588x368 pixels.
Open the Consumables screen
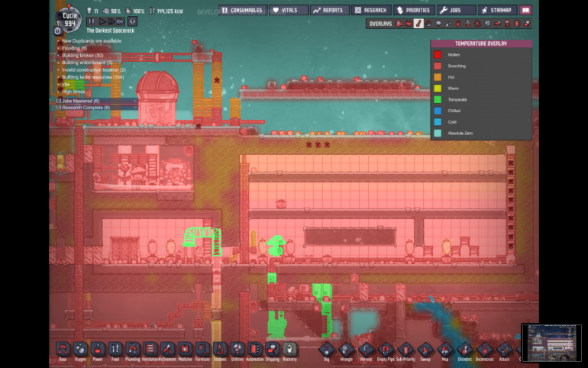tap(243, 10)
